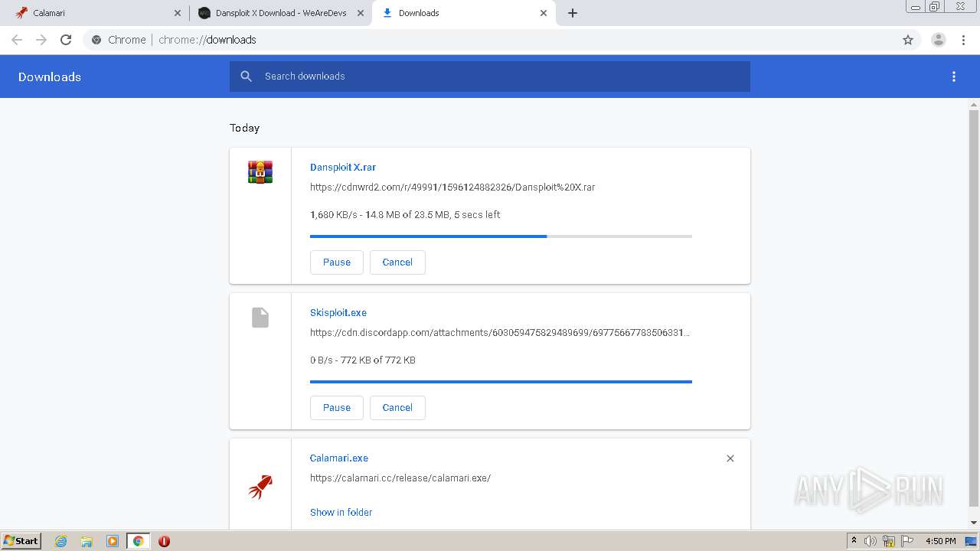
Task: Click the WinRAR archive file icon
Action: [260, 172]
